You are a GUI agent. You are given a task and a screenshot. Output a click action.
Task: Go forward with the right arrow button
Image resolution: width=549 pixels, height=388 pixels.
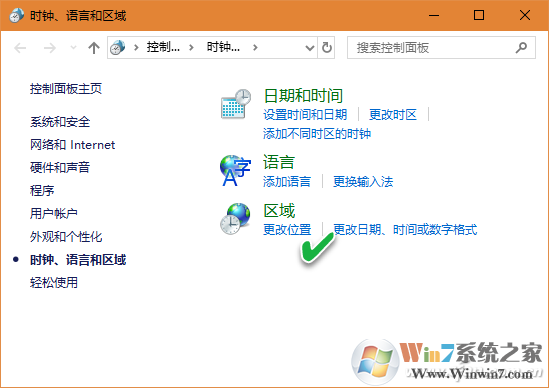pyautogui.click(x=50, y=48)
